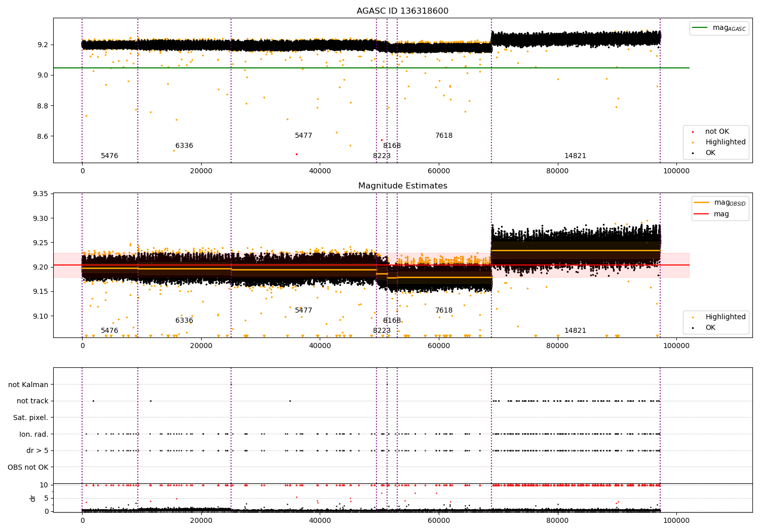Click the 10 y-tick on the dr plot
Image resolution: width=760 pixels, height=532 pixels.
pos(44,485)
